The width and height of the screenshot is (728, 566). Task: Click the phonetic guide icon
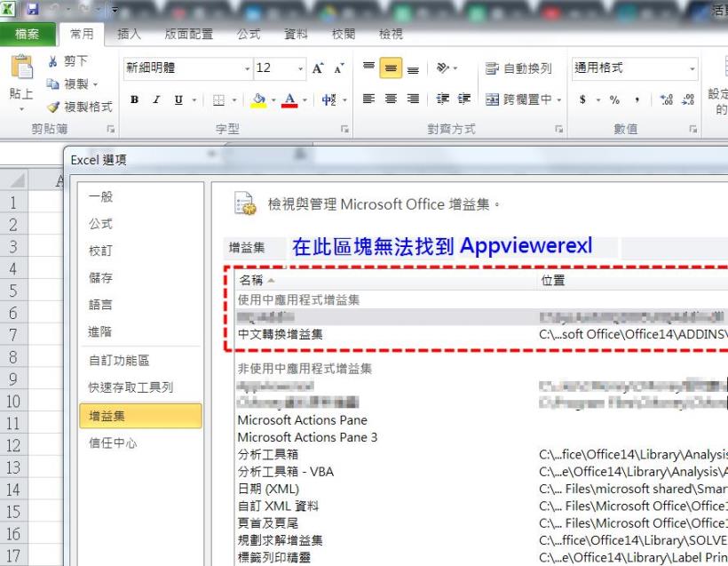(328, 100)
